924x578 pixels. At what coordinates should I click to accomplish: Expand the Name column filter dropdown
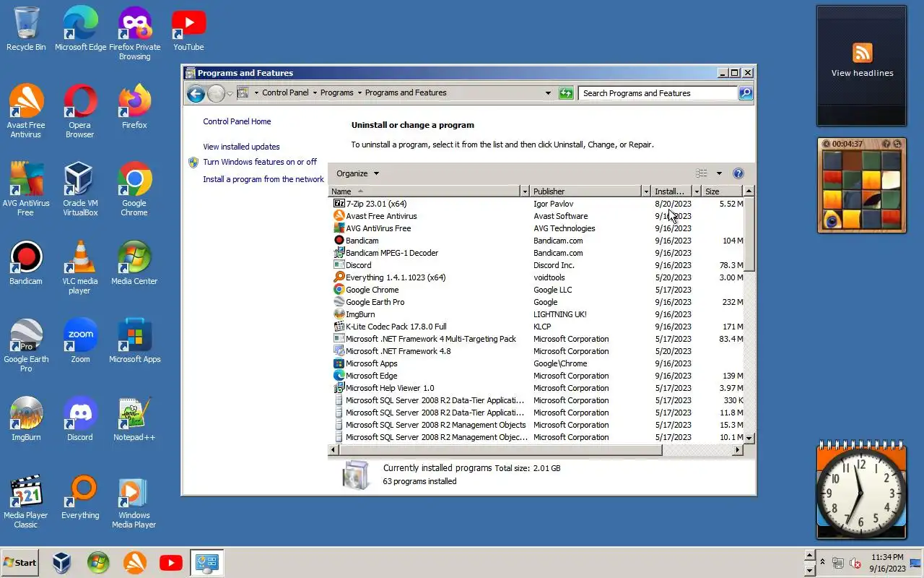click(x=525, y=191)
